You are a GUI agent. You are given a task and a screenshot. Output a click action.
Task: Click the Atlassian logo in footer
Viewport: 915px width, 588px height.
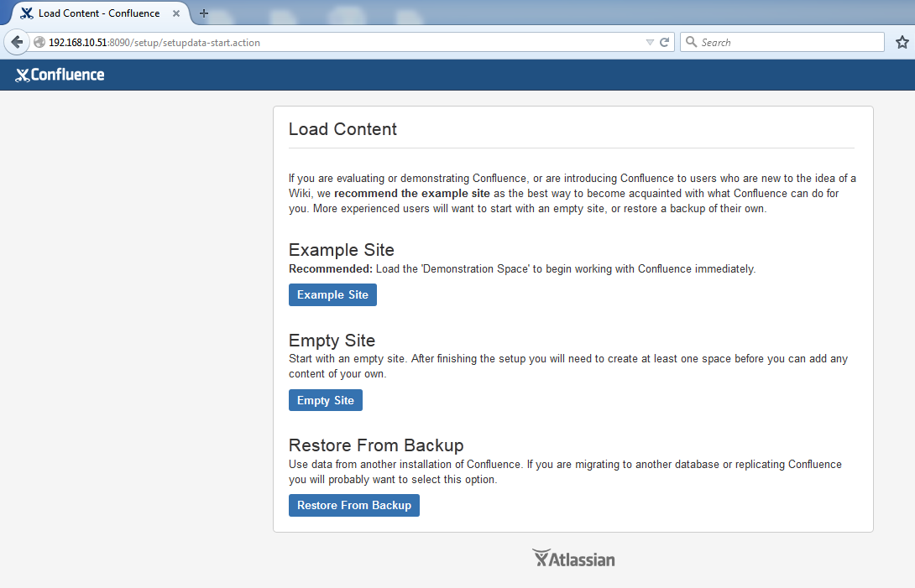(573, 559)
